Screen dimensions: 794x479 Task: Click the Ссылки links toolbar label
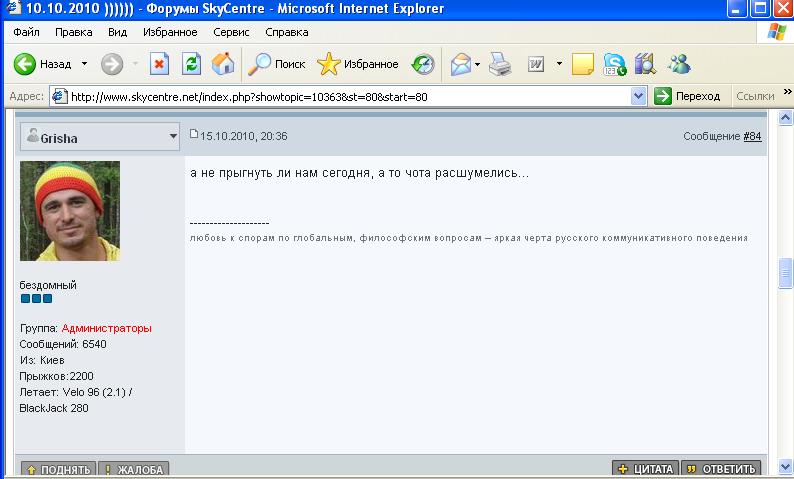click(x=755, y=96)
